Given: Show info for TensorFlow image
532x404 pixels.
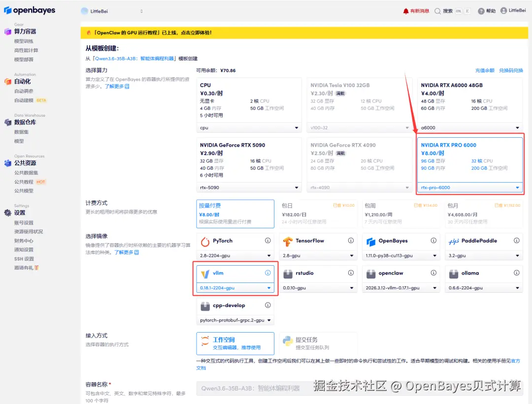Looking at the screenshot, I should click(351, 241).
